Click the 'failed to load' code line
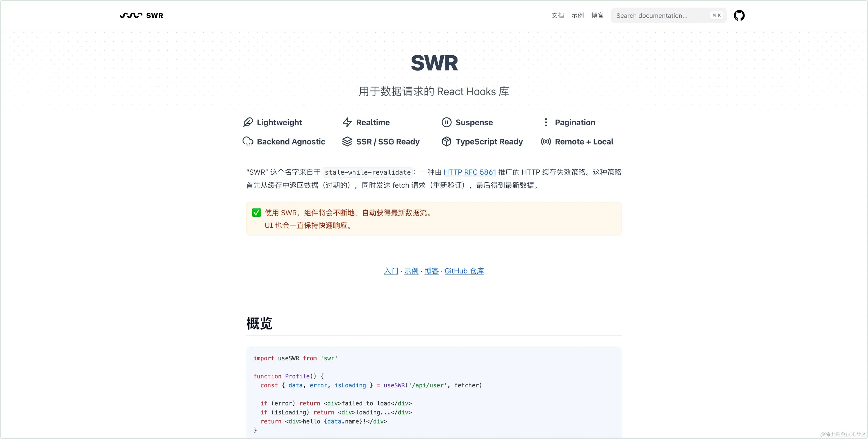 [336, 403]
